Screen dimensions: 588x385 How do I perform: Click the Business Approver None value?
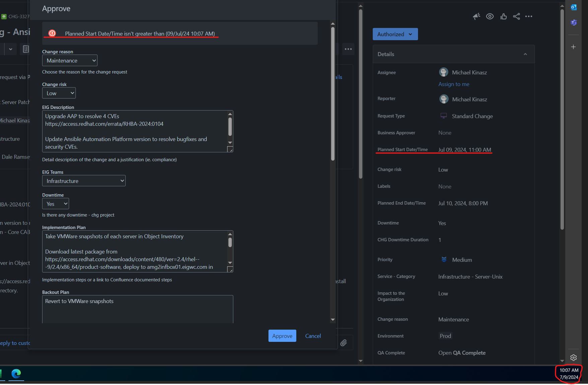pos(445,133)
